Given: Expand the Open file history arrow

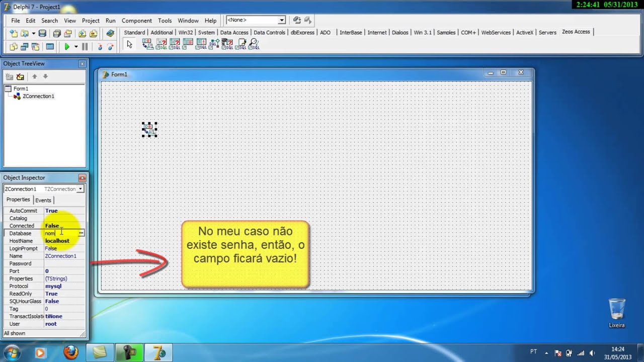Looking at the screenshot, I should click(x=33, y=33).
